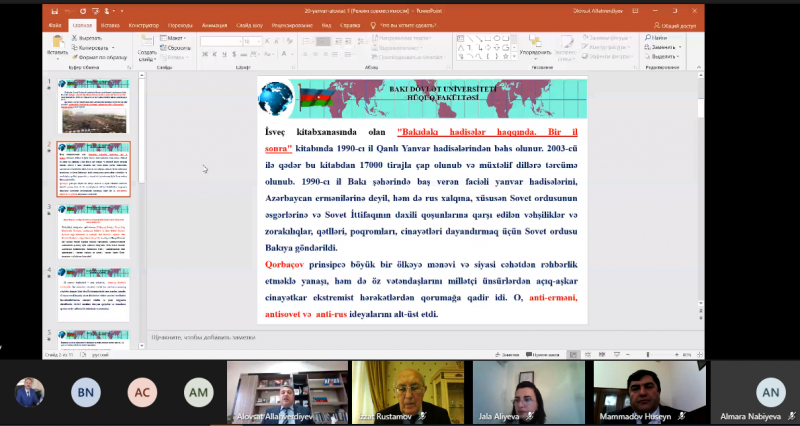
Task: Switch to the Insert (Вставка) tab
Action: click(x=110, y=26)
